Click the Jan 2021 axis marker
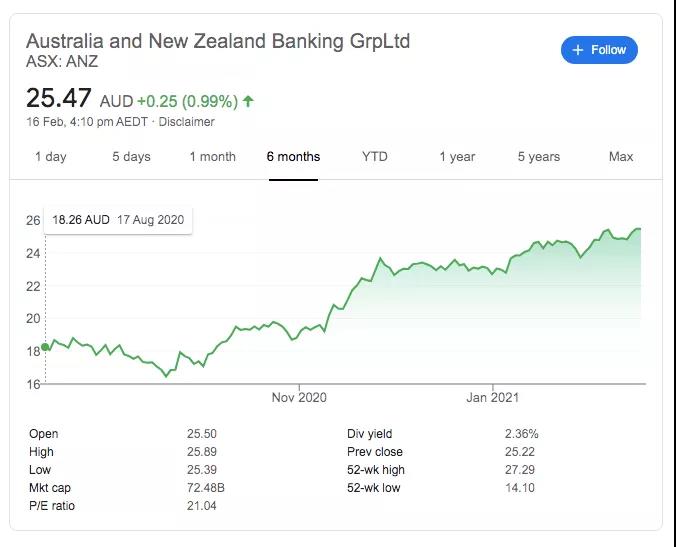 pos(492,397)
